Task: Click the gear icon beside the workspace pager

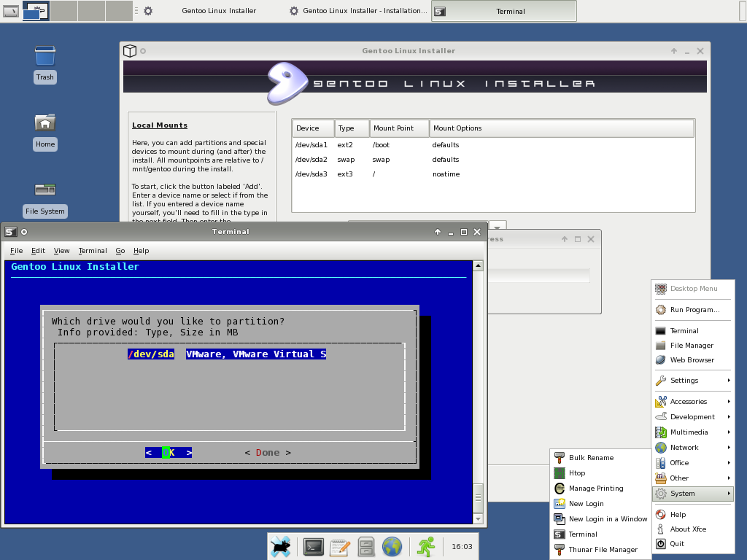Action: 148,10
